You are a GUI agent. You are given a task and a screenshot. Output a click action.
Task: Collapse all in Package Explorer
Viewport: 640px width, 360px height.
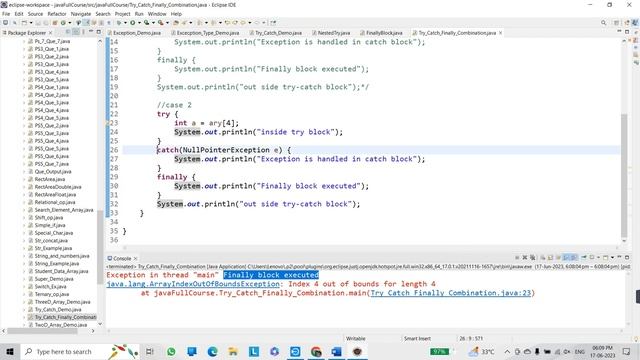67,32
